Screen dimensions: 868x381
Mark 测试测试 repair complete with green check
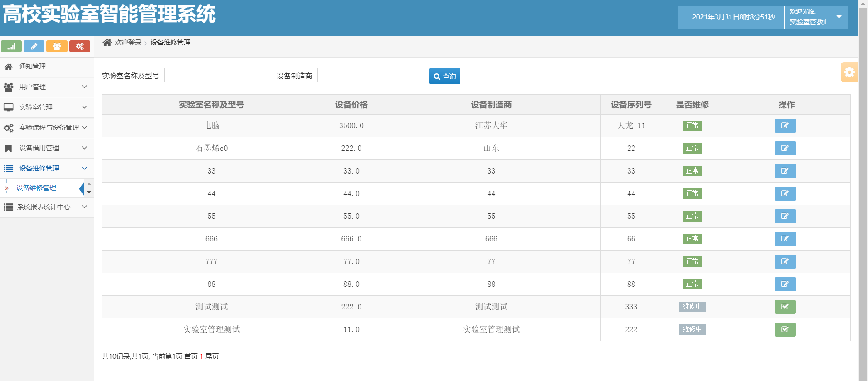[x=785, y=307]
